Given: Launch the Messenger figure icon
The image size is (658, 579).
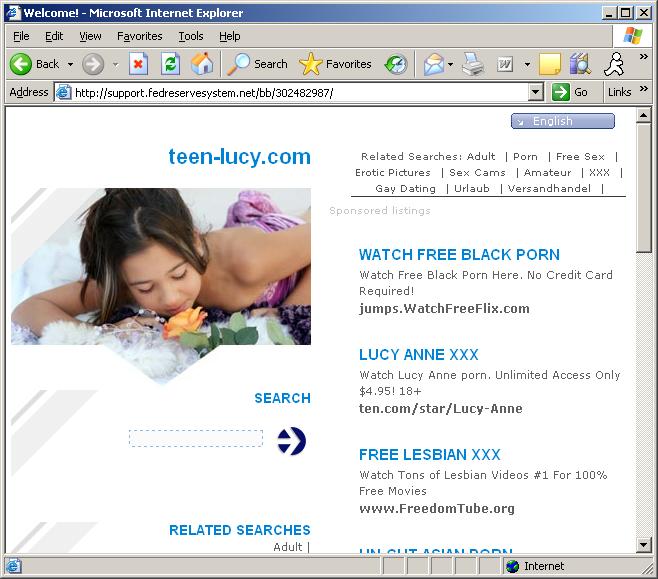Looking at the screenshot, I should pos(614,64).
